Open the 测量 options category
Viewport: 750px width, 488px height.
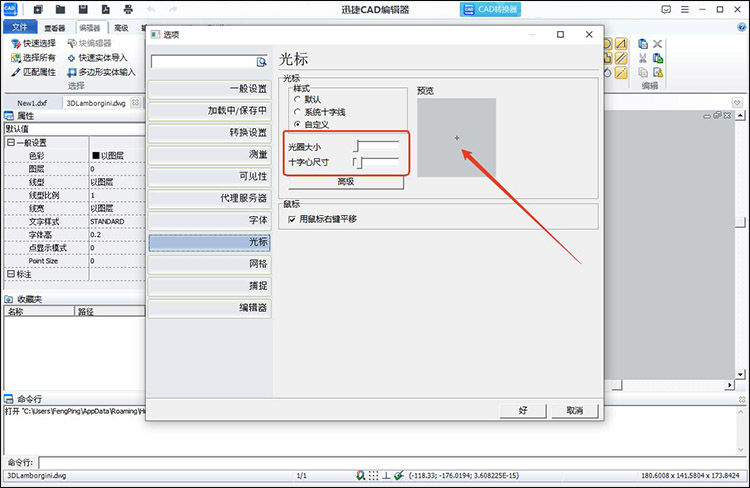[x=210, y=155]
